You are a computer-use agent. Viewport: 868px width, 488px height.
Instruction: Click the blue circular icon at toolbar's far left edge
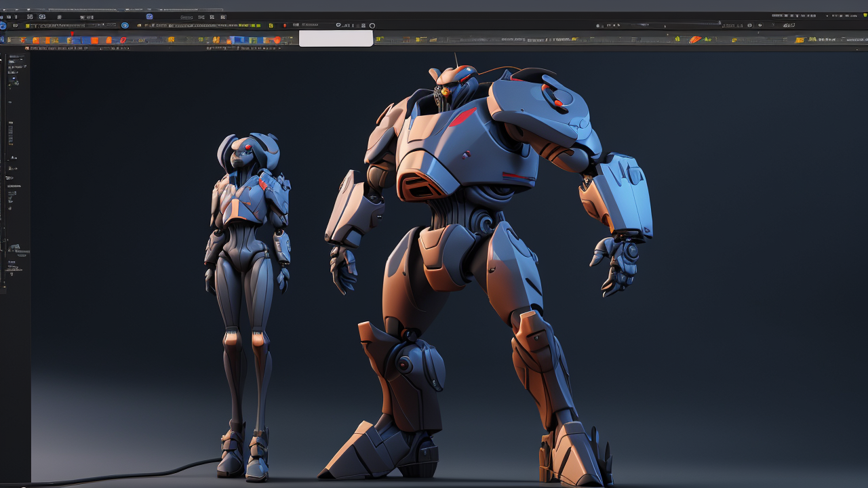tap(2, 26)
